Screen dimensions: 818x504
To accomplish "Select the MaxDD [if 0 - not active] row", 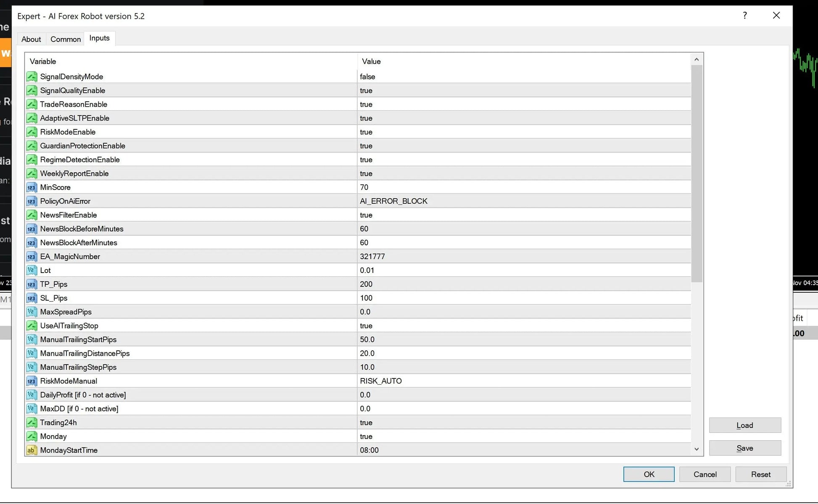I will pos(358,409).
